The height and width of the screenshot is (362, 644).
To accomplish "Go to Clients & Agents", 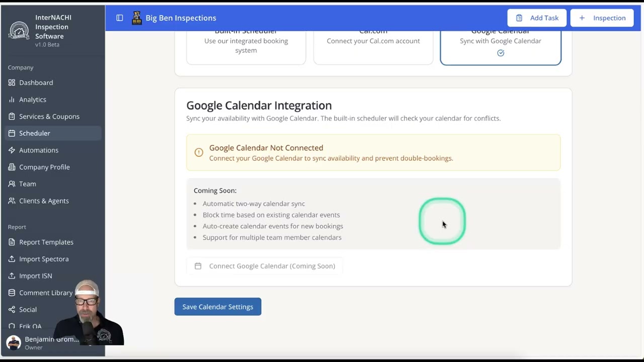I will [53, 201].
